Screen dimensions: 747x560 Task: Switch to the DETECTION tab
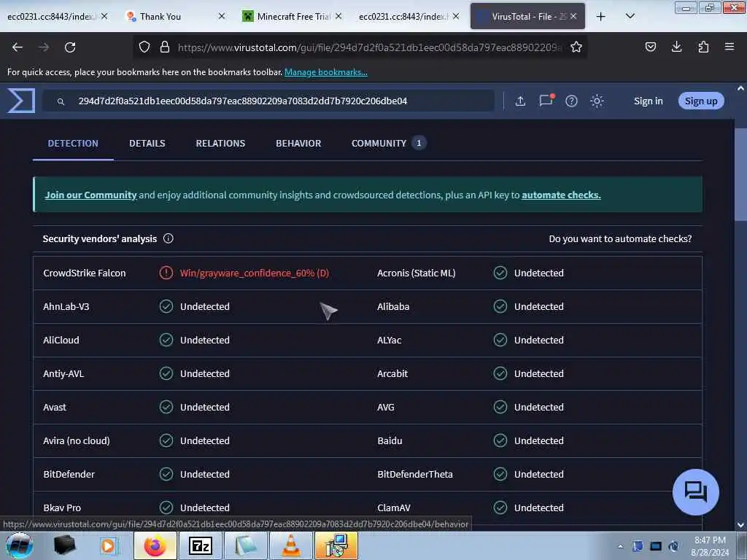73,144
